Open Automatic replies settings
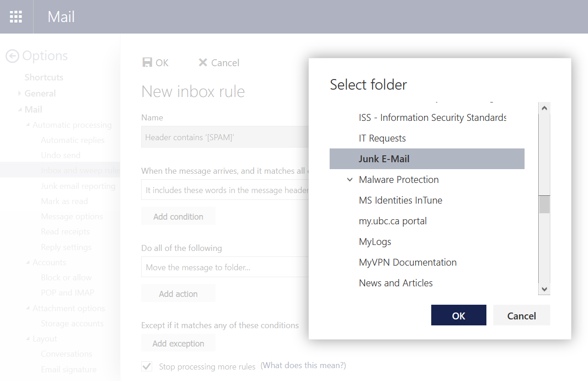This screenshot has width=588, height=381. (x=73, y=140)
